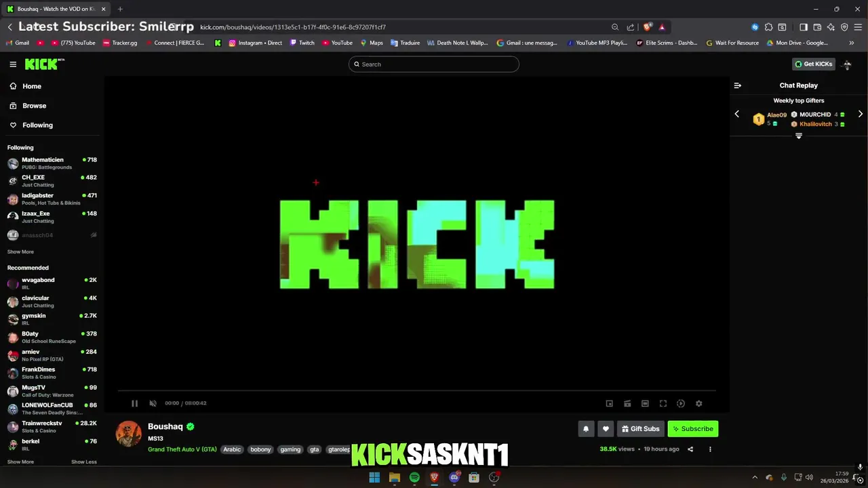Enable picture-in-picture mini player
868x488 pixels.
[609, 403]
